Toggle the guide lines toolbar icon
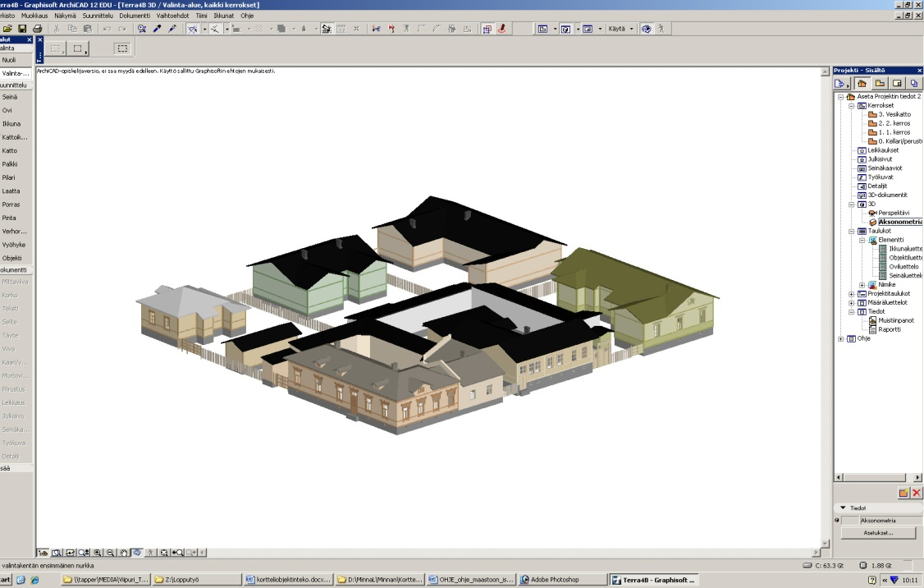Screen dimensions: 924x588 [x=193, y=28]
